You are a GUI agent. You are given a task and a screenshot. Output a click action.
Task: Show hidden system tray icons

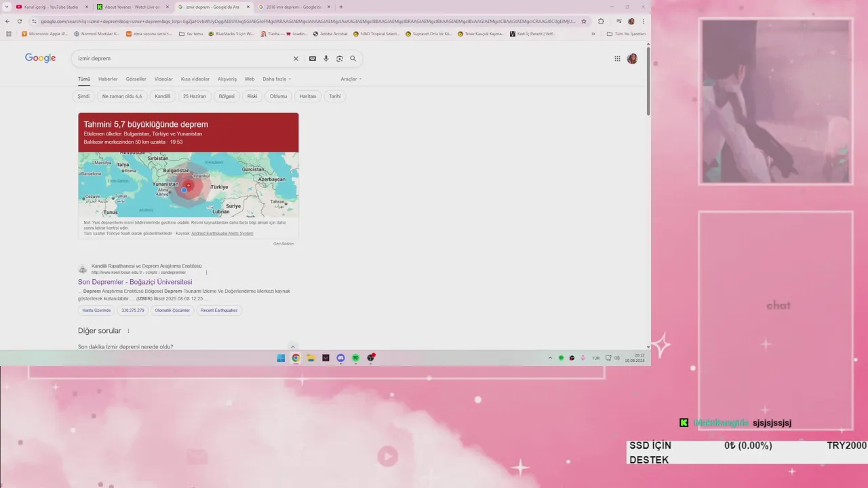pos(550,358)
